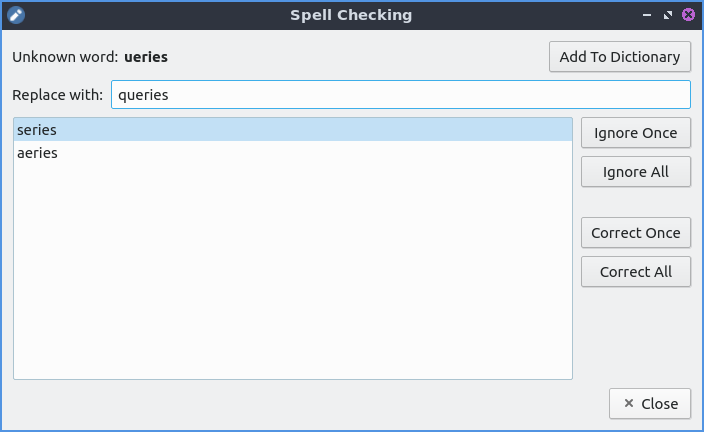Screen dimensions: 704x432
Task: Add the unknown word to dictionary
Action: [620, 57]
